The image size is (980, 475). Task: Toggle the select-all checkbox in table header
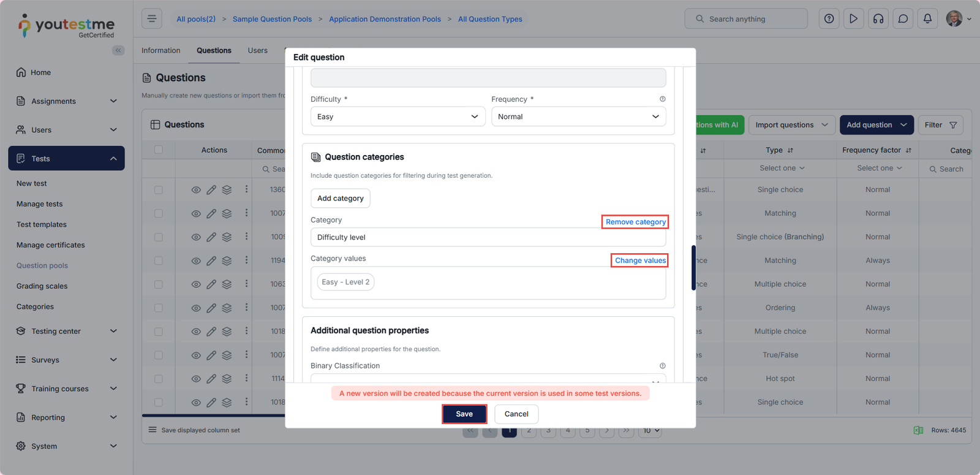pyautogui.click(x=159, y=150)
